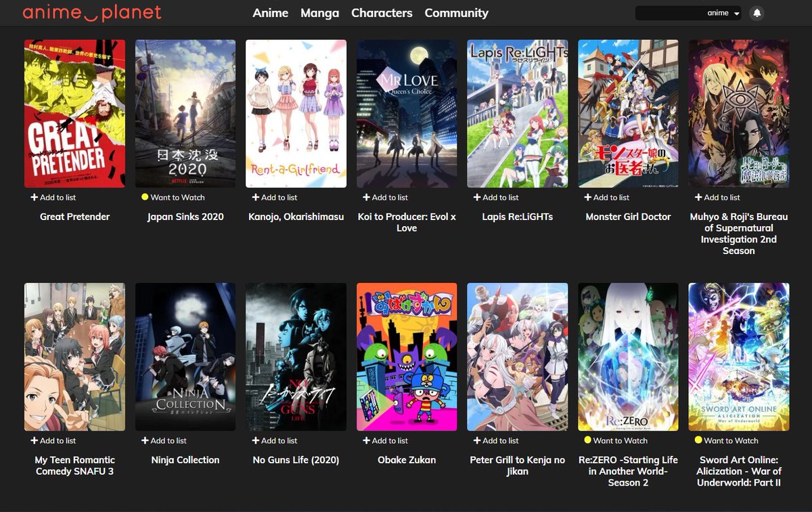
Task: Open Muhyo & Roji's Bureau poster thumbnail
Action: click(739, 114)
